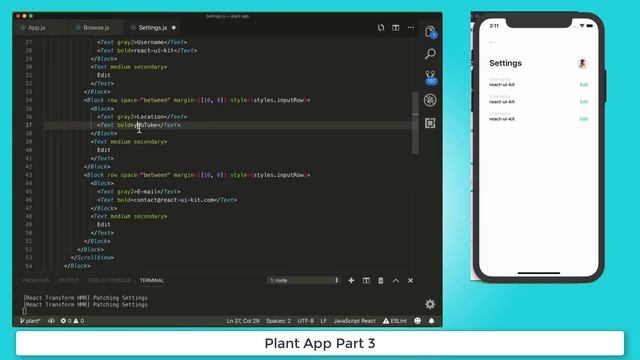Open the Manage gear in activity bar
This screenshot has width=640, height=360.
(x=430, y=304)
